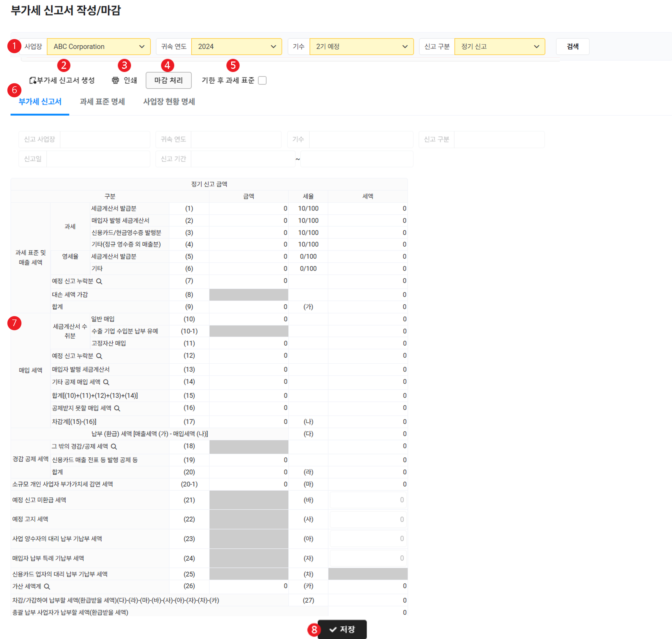The width and height of the screenshot is (672, 639).
Task: Open the 귀속 연도 2024 dropdown
Action: 236,47
